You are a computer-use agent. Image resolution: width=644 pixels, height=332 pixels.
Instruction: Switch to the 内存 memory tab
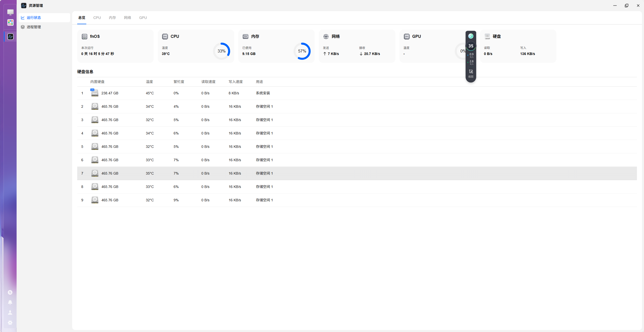point(113,18)
